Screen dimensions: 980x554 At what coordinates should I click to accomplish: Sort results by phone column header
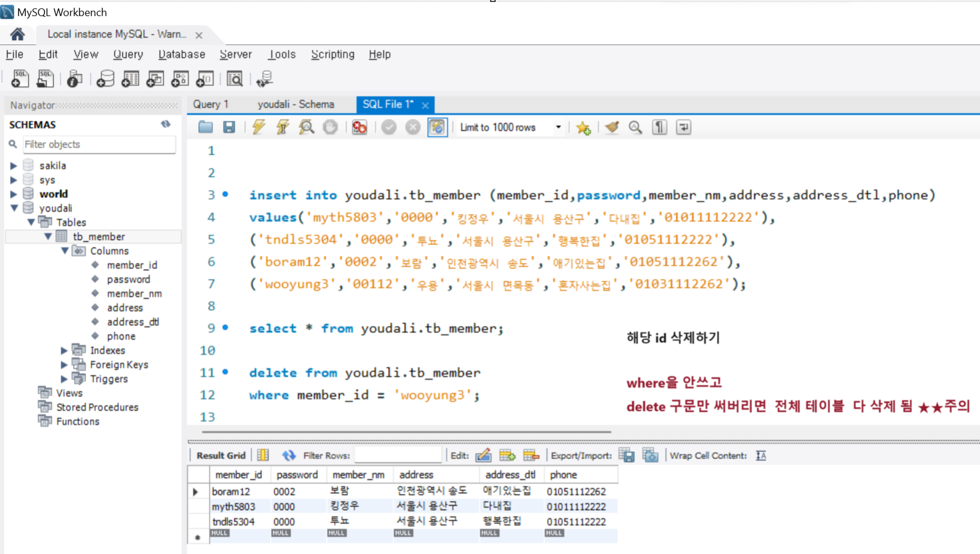(581, 475)
